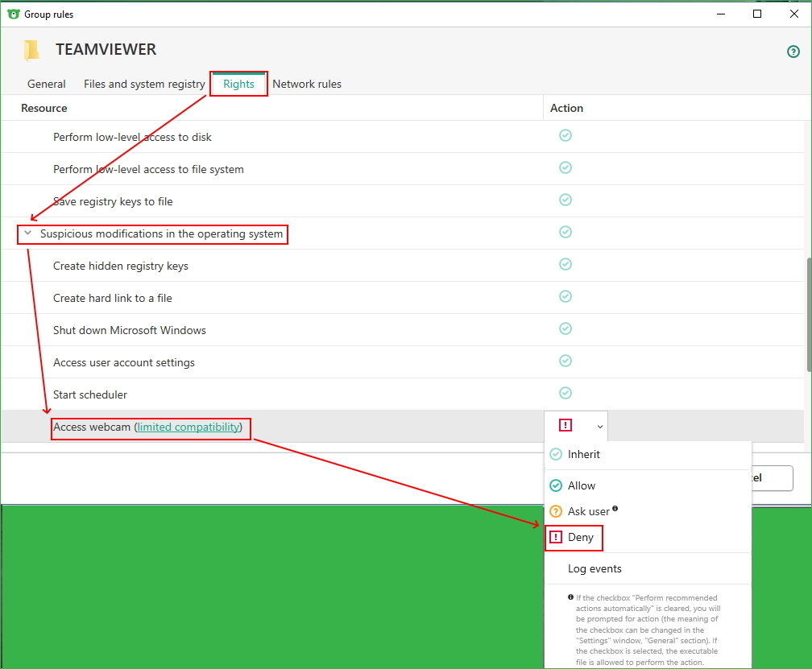Collapse Suspicious modifications in the operating system
This screenshot has width=812, height=669.
(28, 233)
